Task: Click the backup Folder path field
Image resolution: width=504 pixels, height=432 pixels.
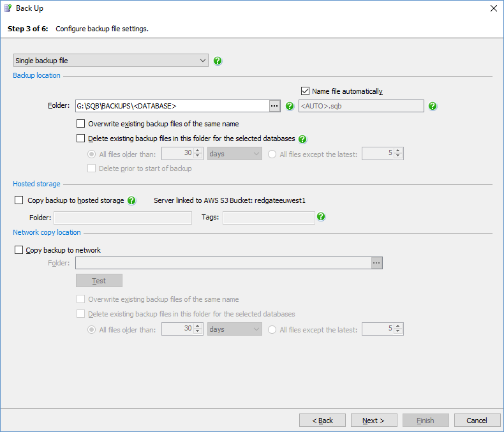Action: (x=171, y=106)
